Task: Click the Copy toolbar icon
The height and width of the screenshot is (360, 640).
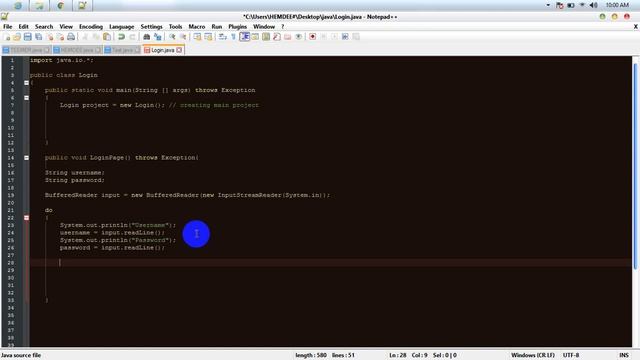Action: click(x=96, y=37)
